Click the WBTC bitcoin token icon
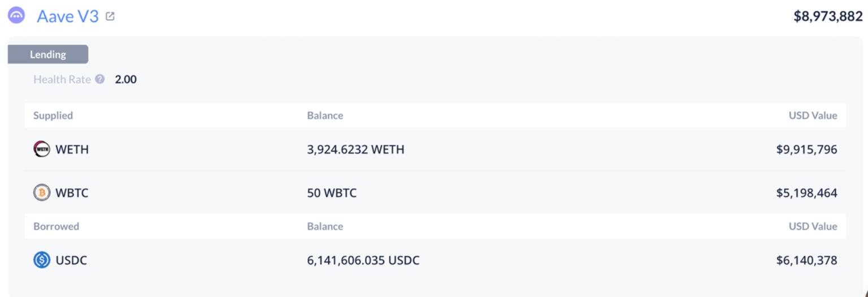The image size is (868, 297). 42,193
